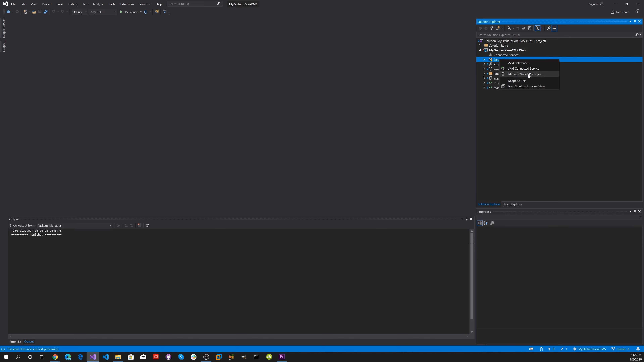
Task: Click Find in Files folder icon
Action: pos(157,12)
